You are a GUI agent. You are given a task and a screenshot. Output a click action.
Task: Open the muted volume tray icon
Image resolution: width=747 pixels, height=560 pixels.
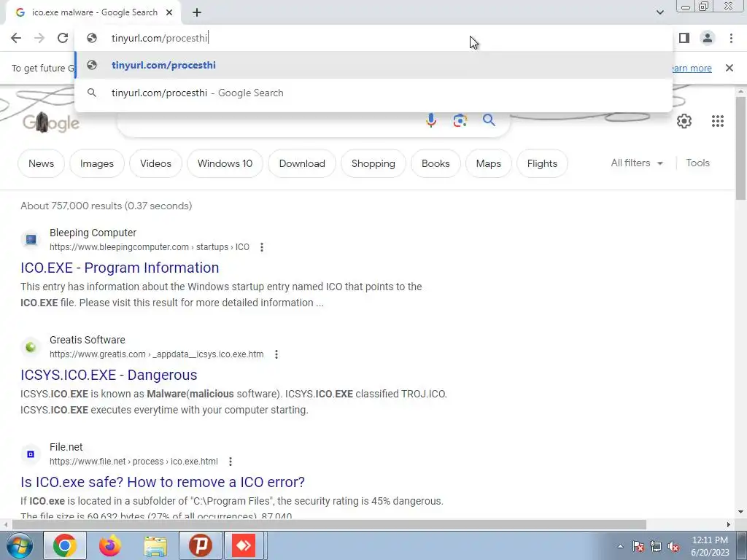tap(673, 546)
